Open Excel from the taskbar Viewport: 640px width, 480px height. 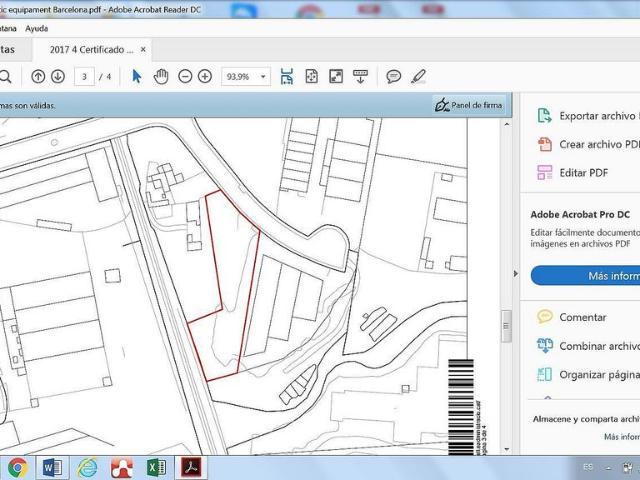pyautogui.click(x=156, y=467)
